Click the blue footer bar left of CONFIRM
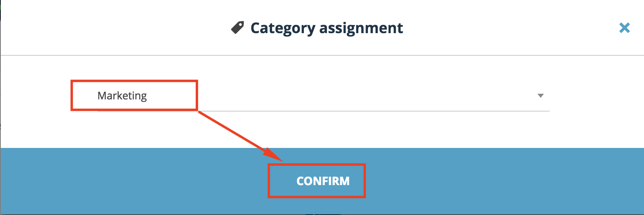644x215 pixels. pos(134,181)
